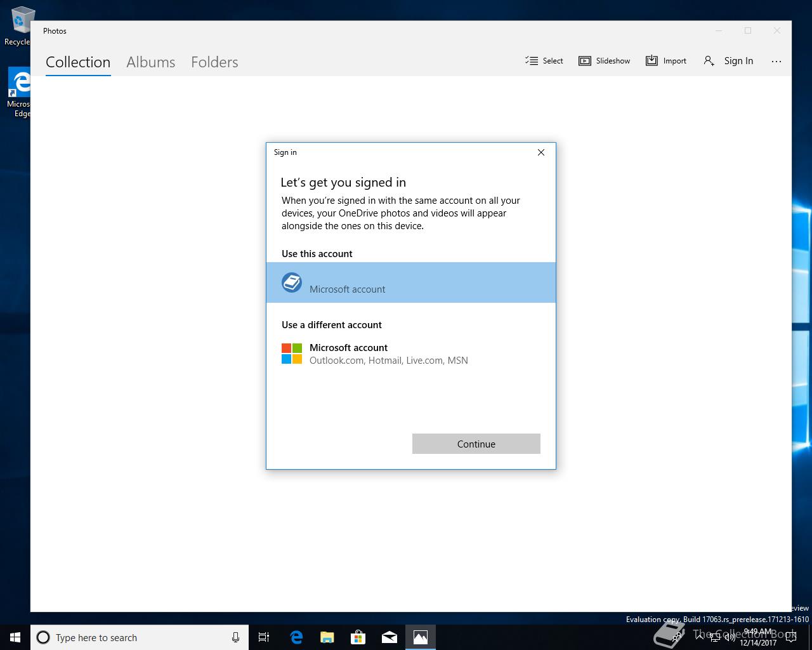Close the Sign in dialog
This screenshot has height=650, width=812.
(x=541, y=152)
